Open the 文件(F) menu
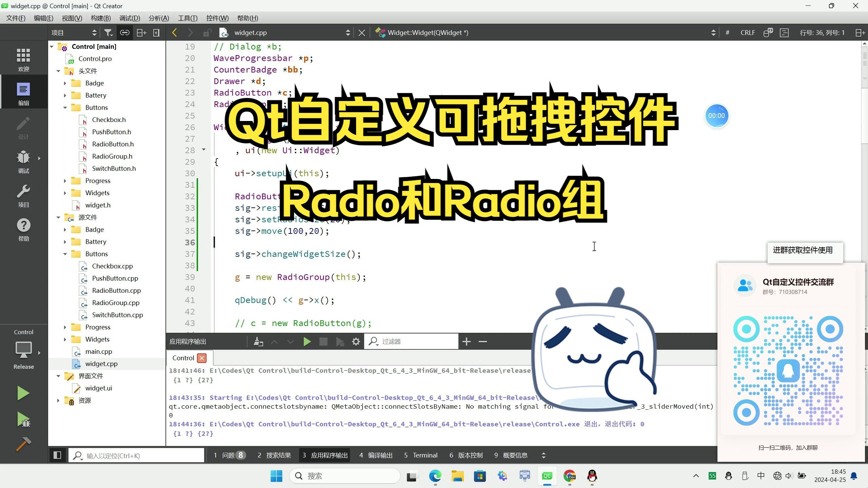 16,18
